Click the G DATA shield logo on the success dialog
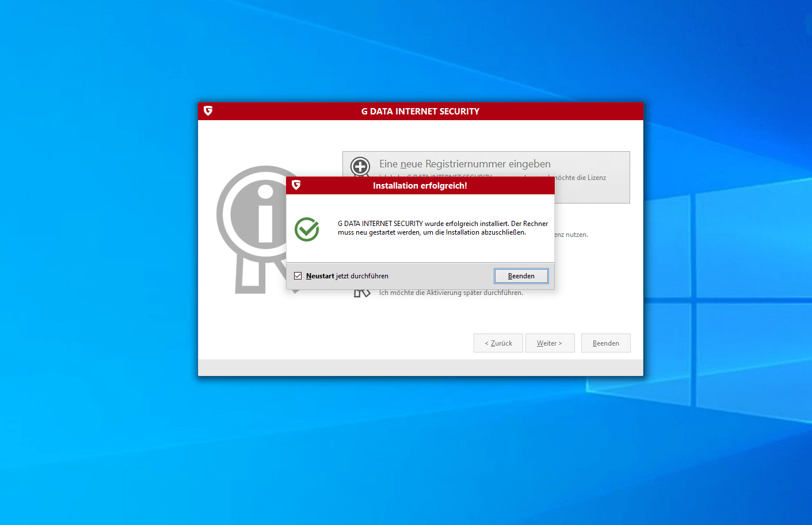This screenshot has width=812, height=525. coord(296,185)
